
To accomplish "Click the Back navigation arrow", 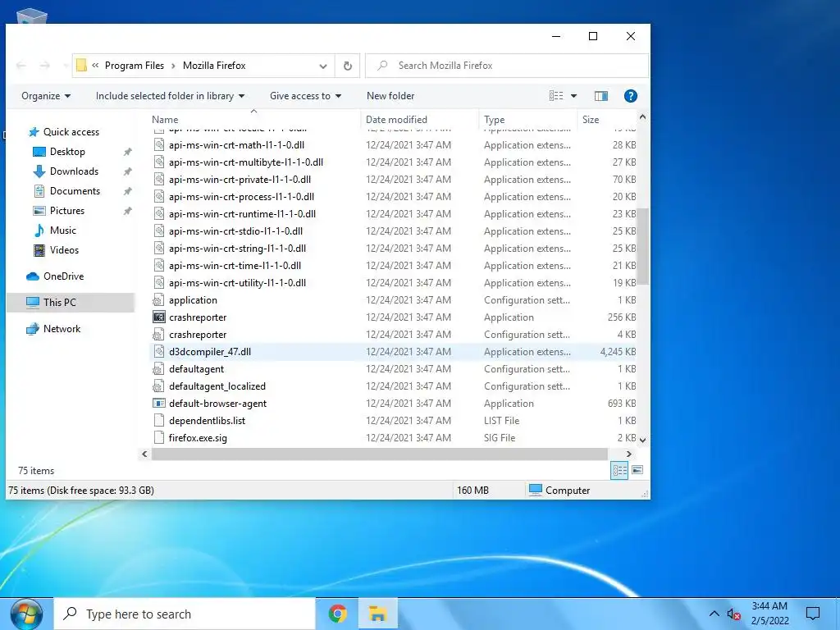I will pos(21,66).
